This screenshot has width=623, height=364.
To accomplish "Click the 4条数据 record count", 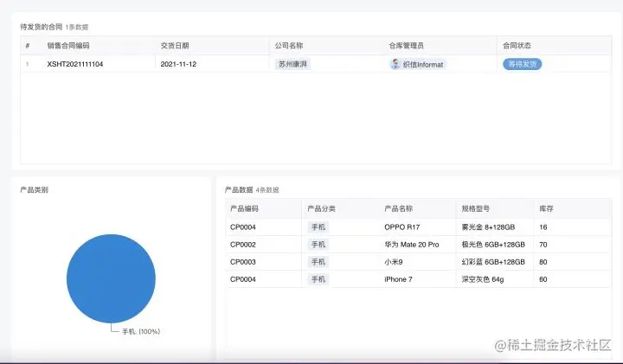I will coord(267,190).
